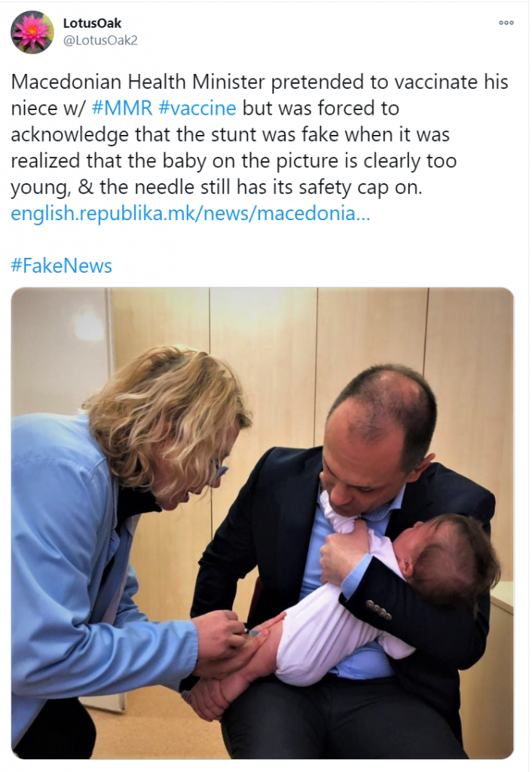Open the LotusOak display name profile
532x772 pixels.
pos(92,23)
